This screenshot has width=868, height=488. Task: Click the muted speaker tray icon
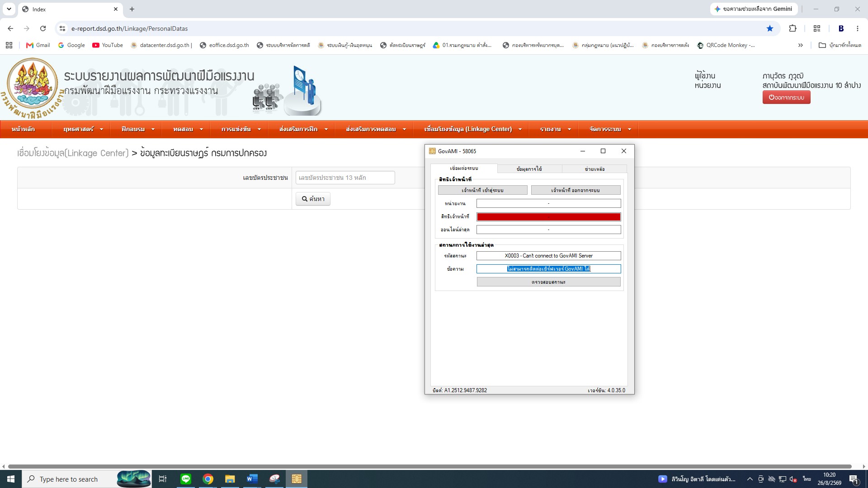pyautogui.click(x=793, y=479)
